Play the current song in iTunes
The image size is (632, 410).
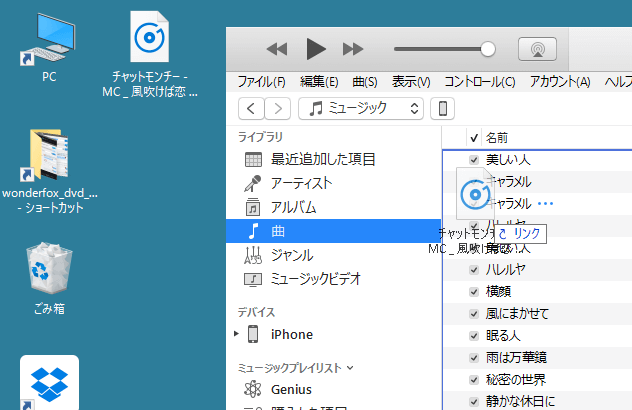tap(316, 49)
